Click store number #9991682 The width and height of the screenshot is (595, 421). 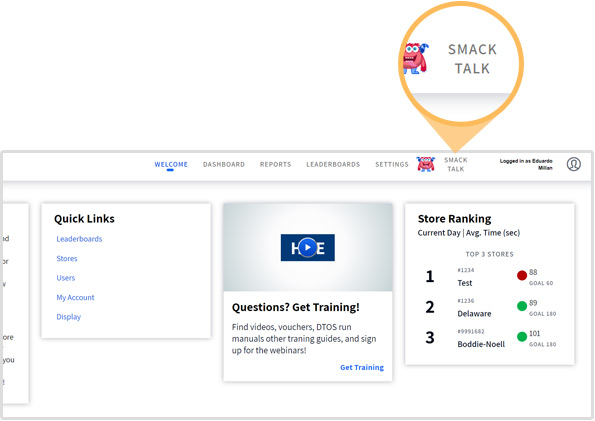tap(471, 331)
